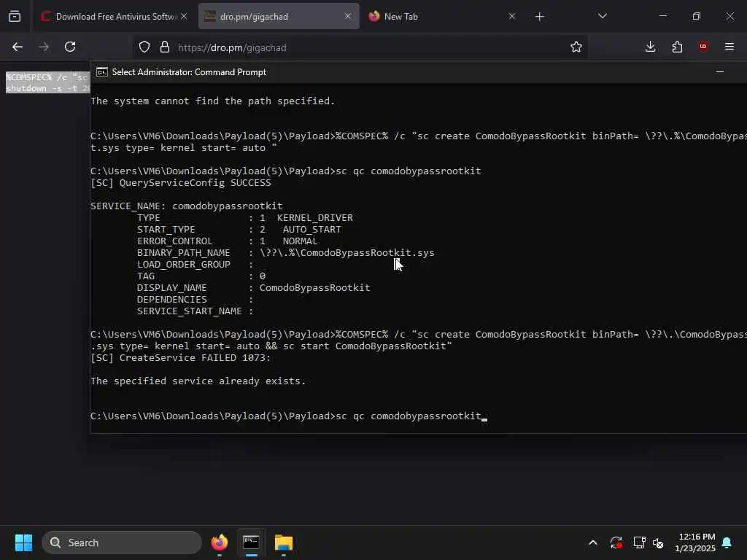Click DISPLAY_NAME ComodoBypassRootkit value
The image size is (747, 560).
[x=314, y=288]
